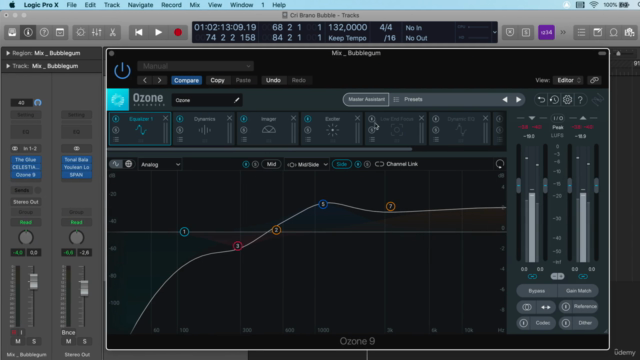
Task: Select EQ node 5
Action: click(x=323, y=204)
